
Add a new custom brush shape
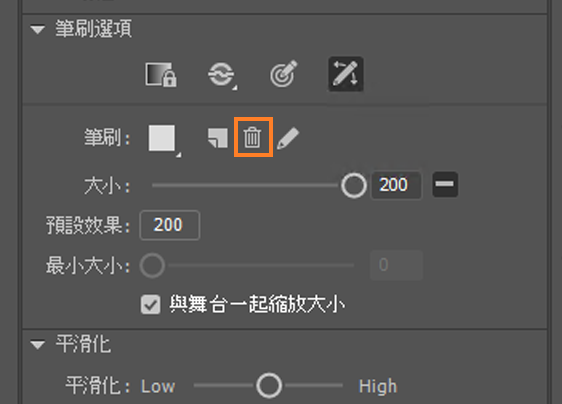pyautogui.click(x=218, y=138)
